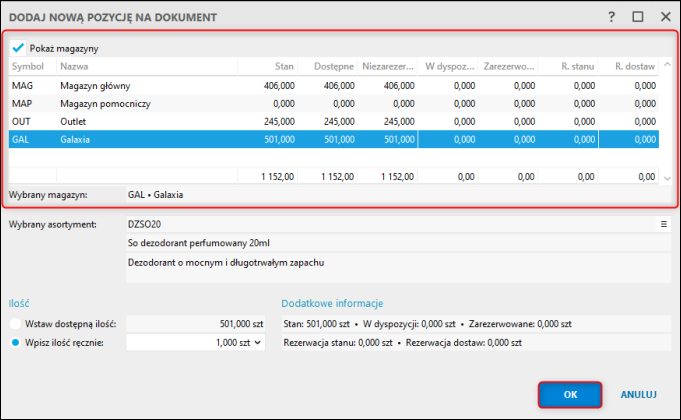Sort by the Dostępne column header
681x420 pixels.
pos(328,66)
